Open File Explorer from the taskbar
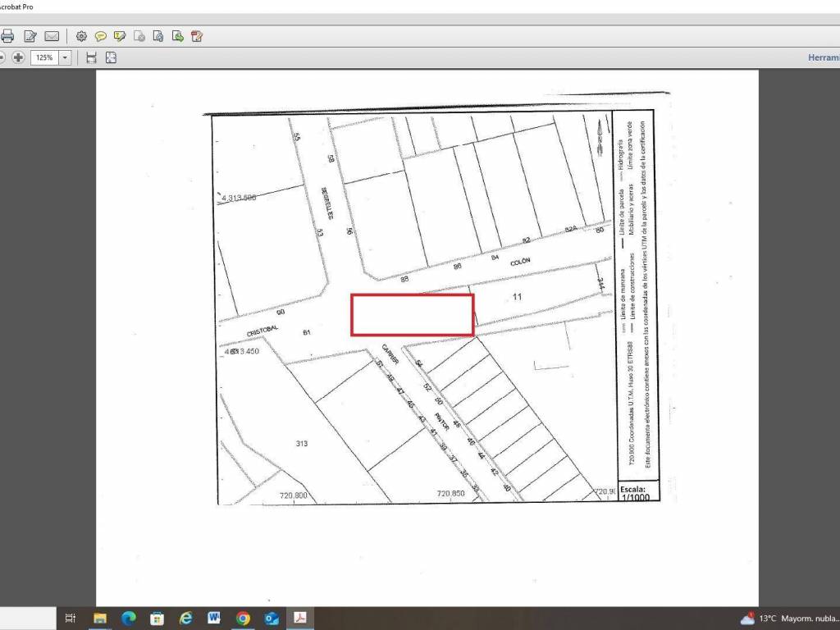840x630 pixels. pyautogui.click(x=100, y=619)
